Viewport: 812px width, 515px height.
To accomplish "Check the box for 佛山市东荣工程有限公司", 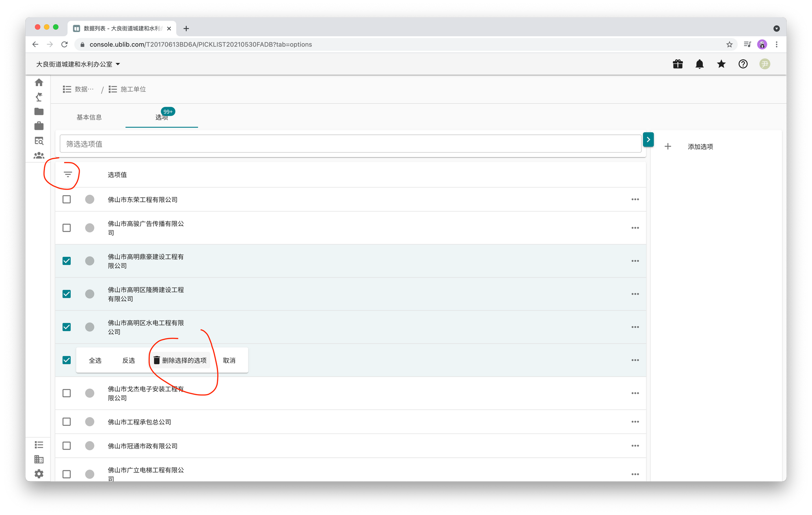I will point(67,199).
